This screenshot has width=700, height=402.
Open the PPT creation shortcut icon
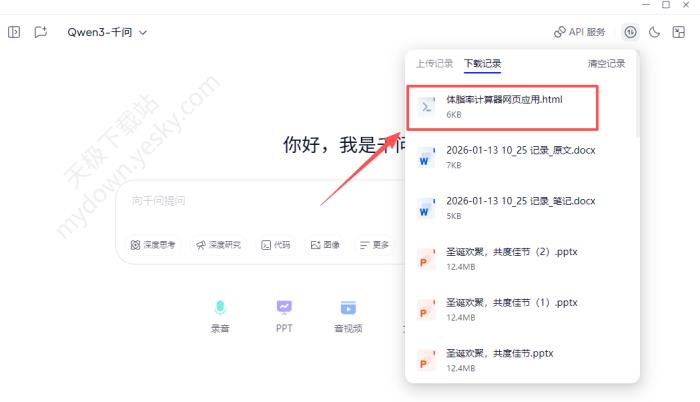[x=284, y=307]
